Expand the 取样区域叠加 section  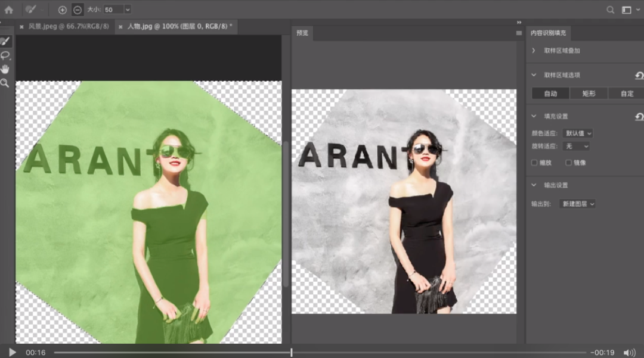pos(534,51)
